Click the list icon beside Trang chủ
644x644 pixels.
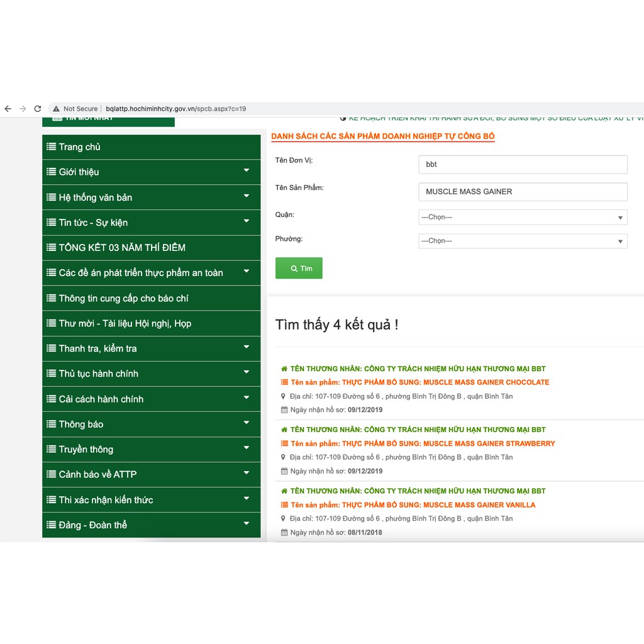pos(52,147)
